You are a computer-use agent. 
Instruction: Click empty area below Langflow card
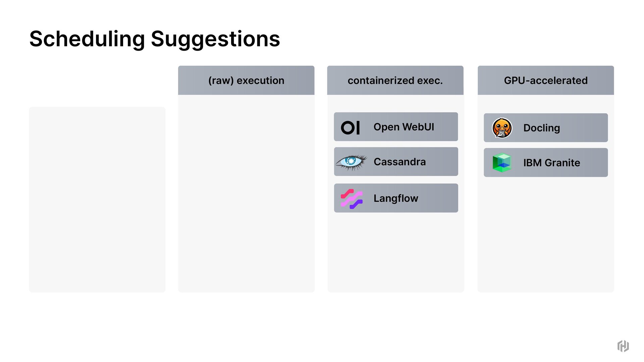tap(396, 252)
